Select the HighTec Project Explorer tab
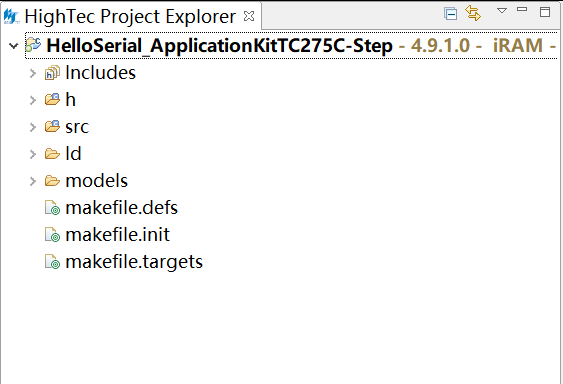The width and height of the screenshot is (563, 384). click(130, 16)
